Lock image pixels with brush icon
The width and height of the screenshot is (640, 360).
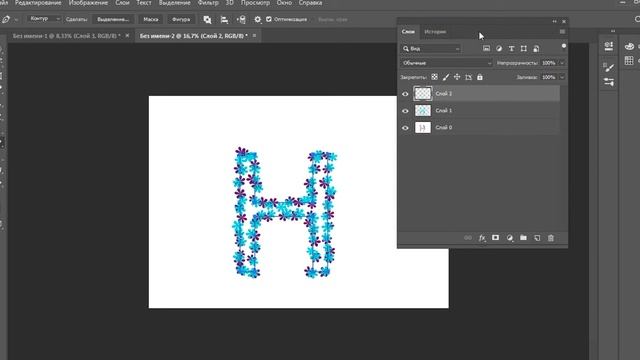(x=446, y=77)
